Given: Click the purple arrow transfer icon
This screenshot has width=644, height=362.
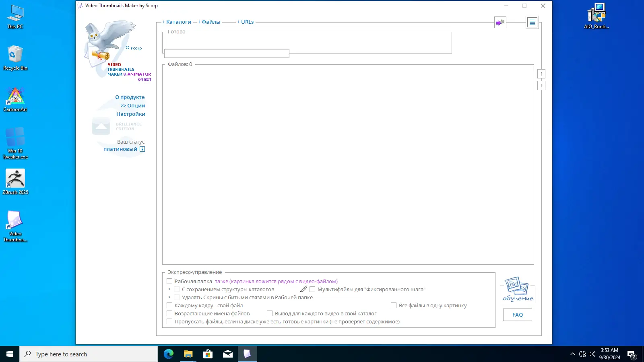Looking at the screenshot, I should click(x=500, y=23).
